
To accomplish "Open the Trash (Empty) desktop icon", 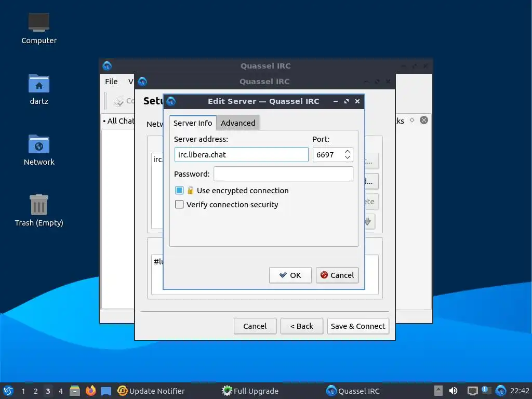I will pyautogui.click(x=38, y=211).
